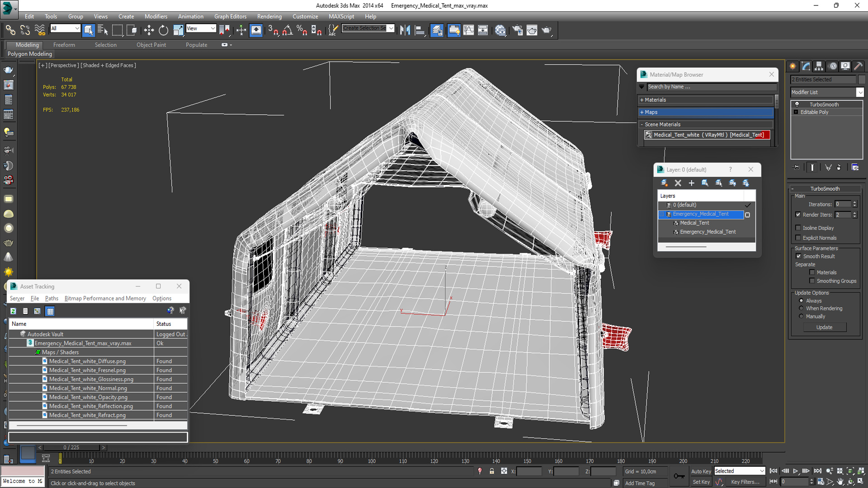Click the Delete layer X icon
This screenshot has width=868, height=488.
[x=678, y=183]
